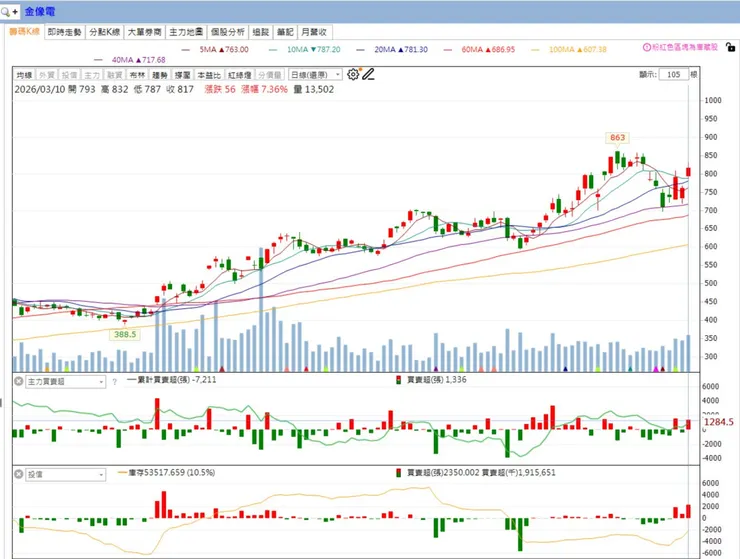Switch to the 即時走勢 tab
740x559 pixels.
click(65, 32)
